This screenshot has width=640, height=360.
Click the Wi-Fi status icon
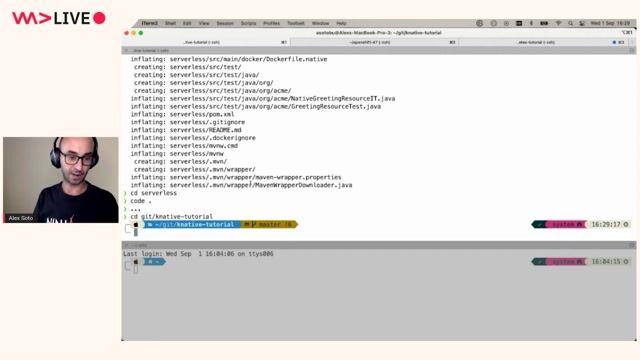click(558, 23)
